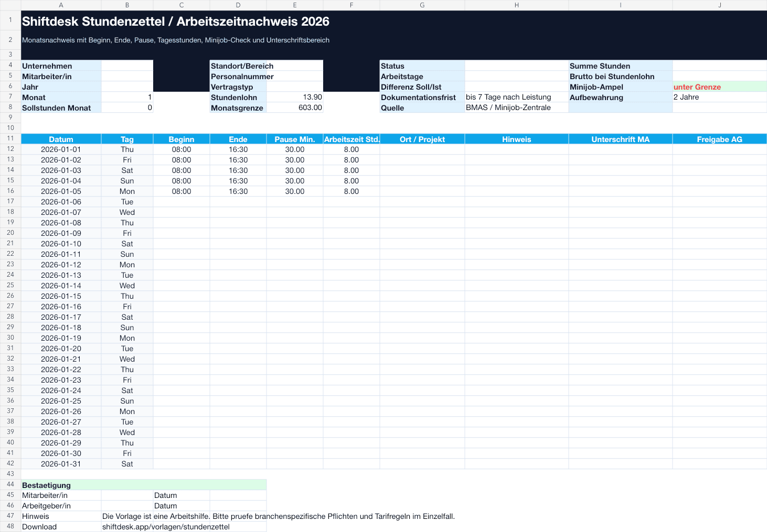Click the 'Bestaetigung' section header
Viewport: 767px width, 532px height.
click(x=144, y=485)
